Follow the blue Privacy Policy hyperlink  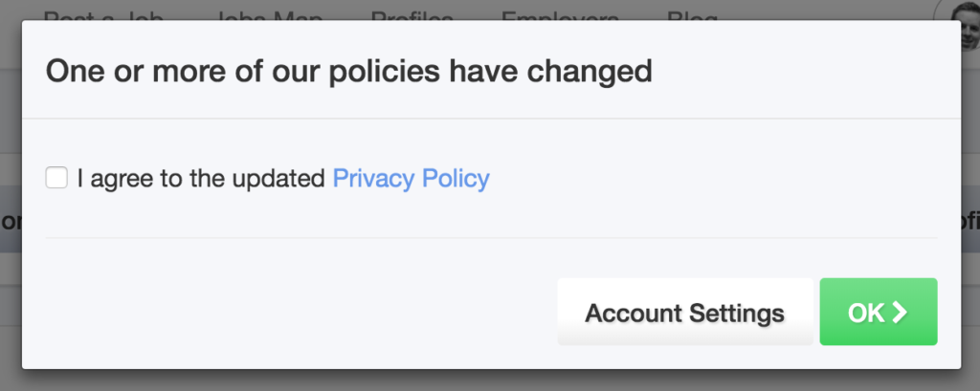tap(411, 179)
